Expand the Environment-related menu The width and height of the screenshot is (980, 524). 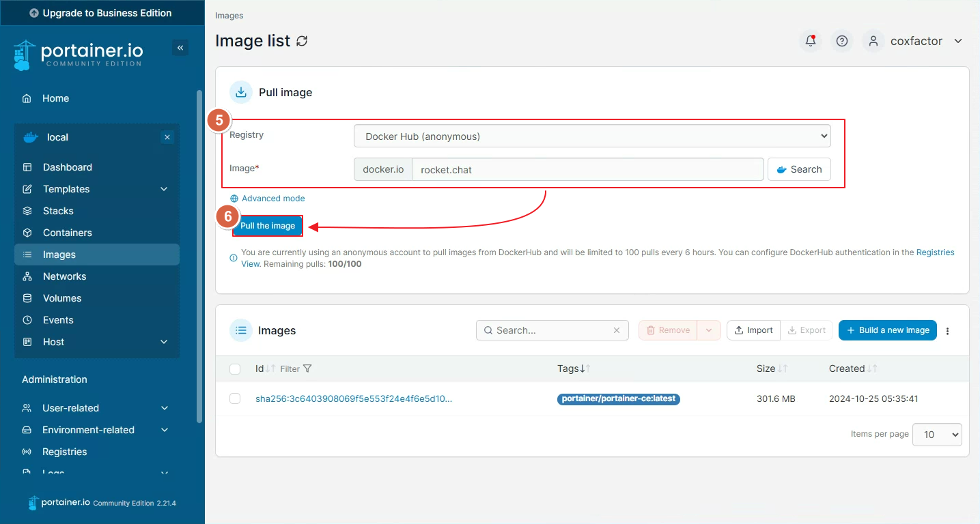point(97,430)
